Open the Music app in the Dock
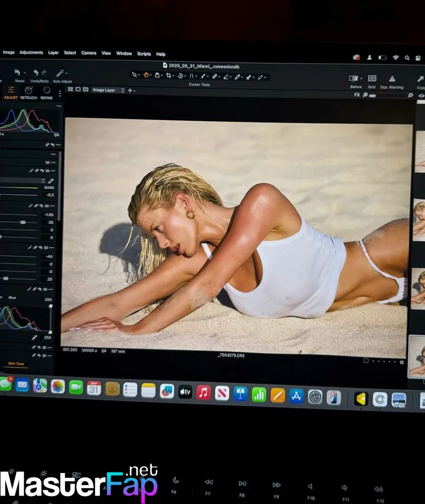Screen dimensions: 425x504 204,392
